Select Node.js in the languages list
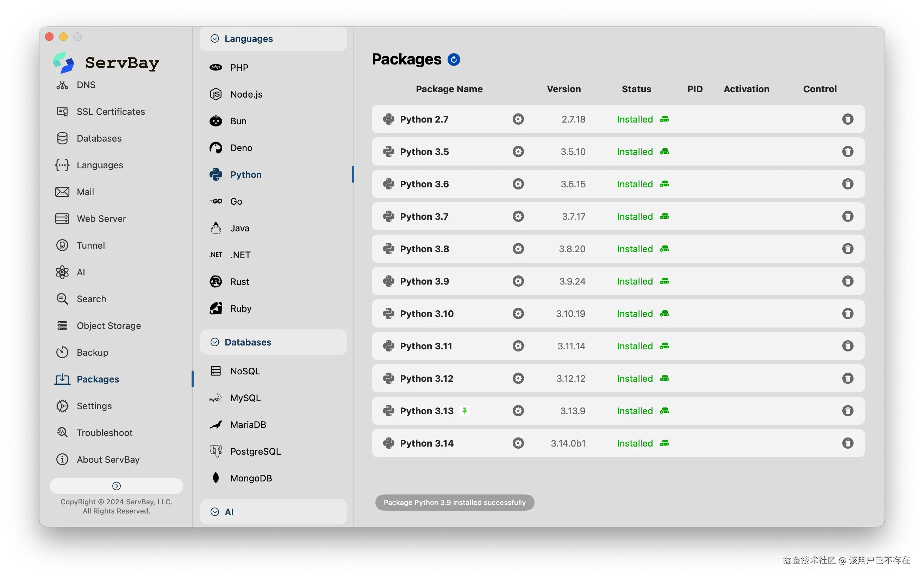Viewport: 924px width, 579px height. click(x=246, y=94)
